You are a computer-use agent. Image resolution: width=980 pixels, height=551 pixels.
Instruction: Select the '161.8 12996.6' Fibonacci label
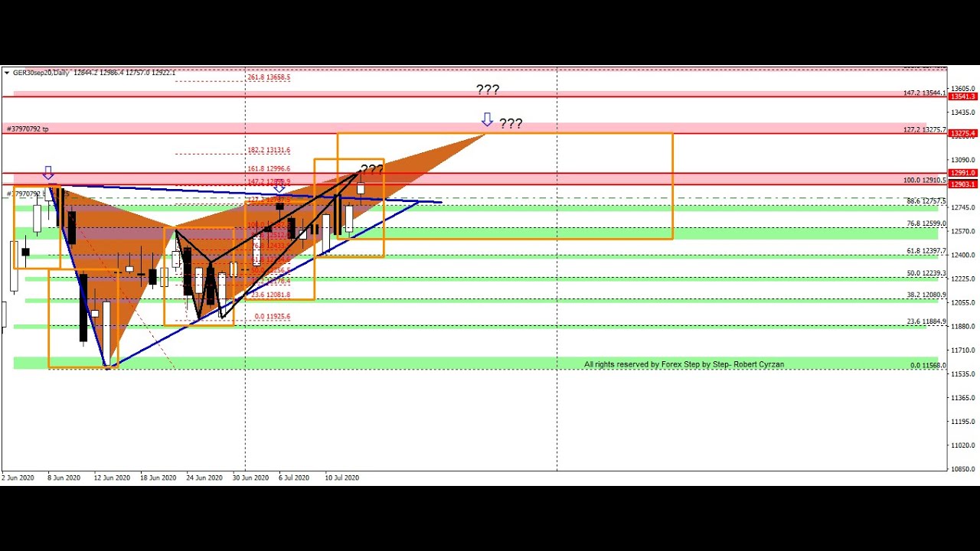(269, 168)
